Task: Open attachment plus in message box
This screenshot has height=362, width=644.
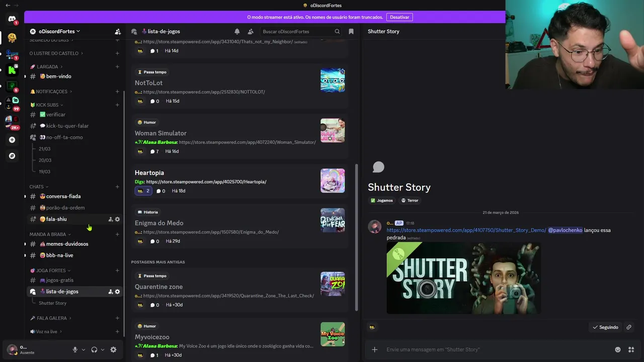Action: point(374,349)
